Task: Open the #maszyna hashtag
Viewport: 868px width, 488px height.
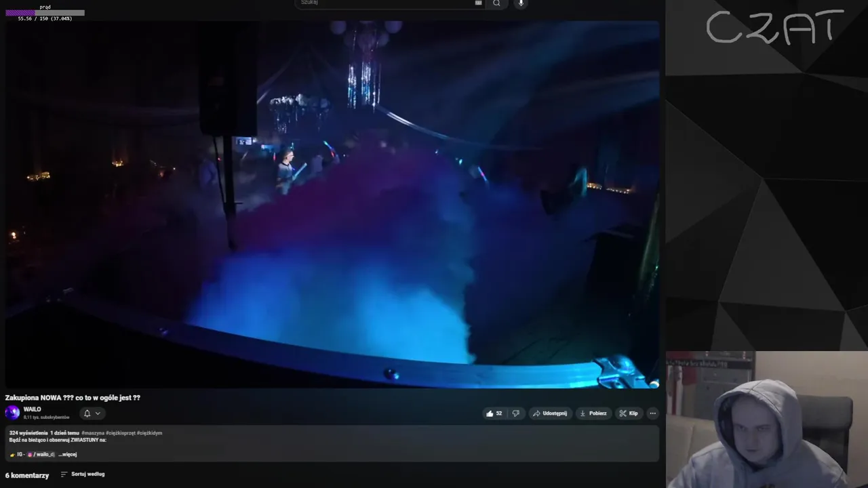Action: click(93, 432)
